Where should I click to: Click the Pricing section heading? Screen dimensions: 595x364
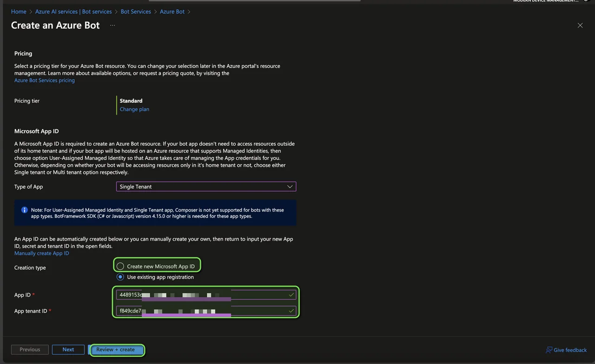23,54
